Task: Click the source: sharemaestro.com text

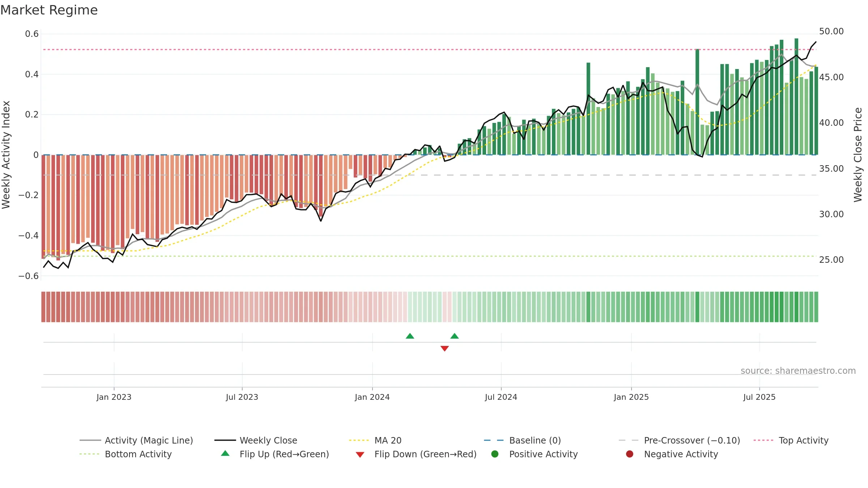Action: click(x=798, y=371)
